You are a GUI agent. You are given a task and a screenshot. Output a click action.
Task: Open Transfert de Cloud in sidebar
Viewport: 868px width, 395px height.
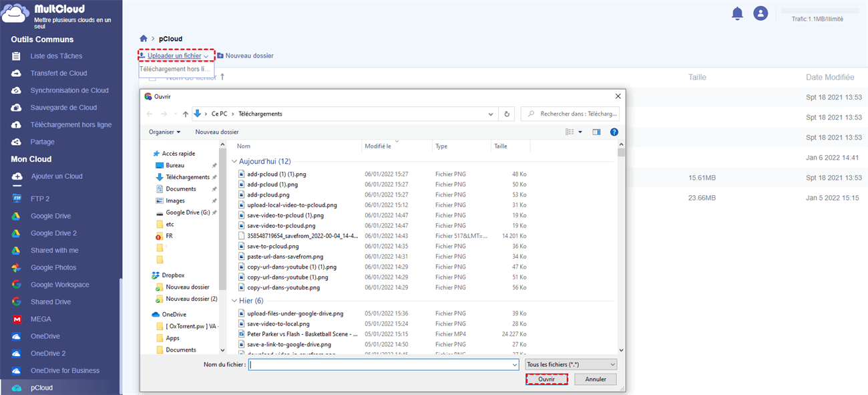58,73
